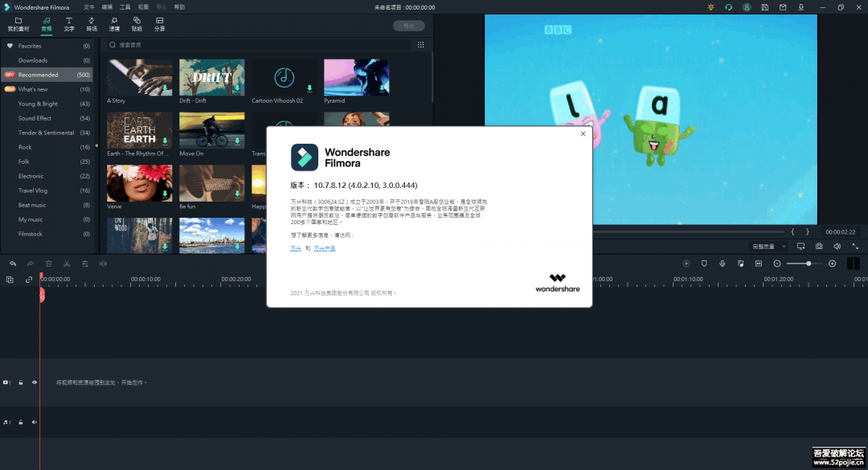Open preview display settings monitor icon
868x470 pixels.
tap(800, 247)
